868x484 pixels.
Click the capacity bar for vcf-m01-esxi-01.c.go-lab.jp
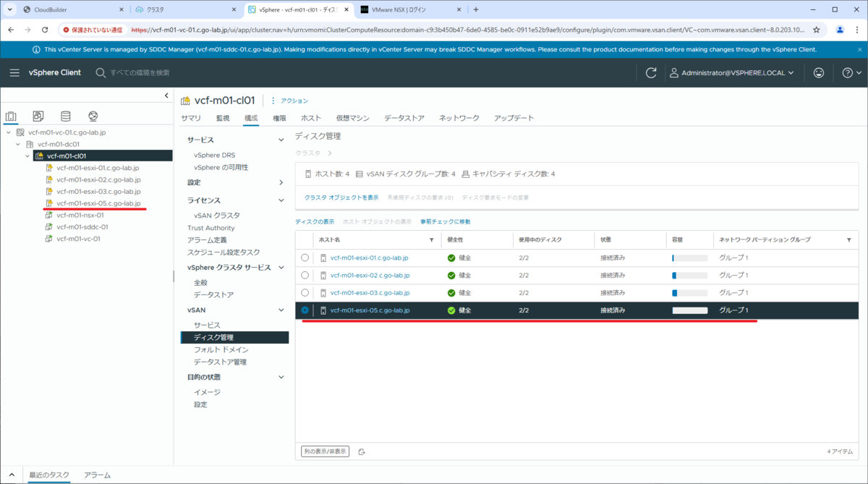point(689,258)
